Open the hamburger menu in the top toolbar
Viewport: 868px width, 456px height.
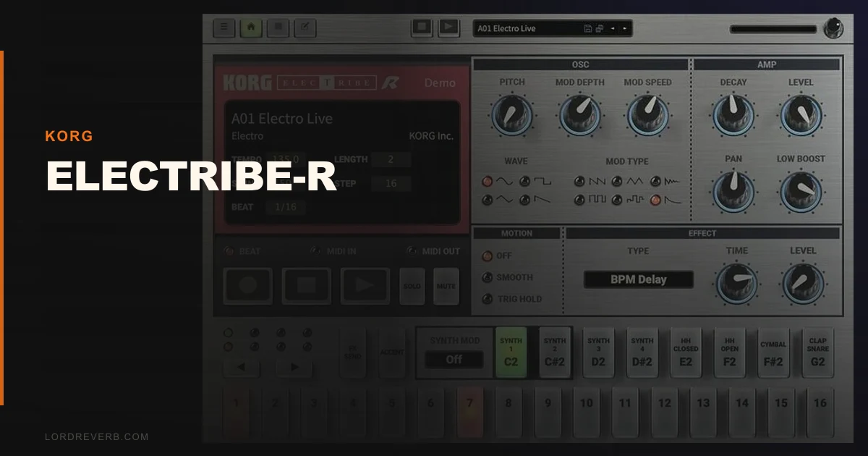224,28
